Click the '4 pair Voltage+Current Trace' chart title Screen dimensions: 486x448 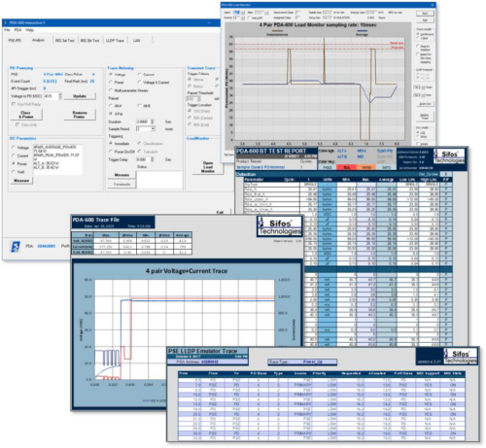click(x=187, y=271)
